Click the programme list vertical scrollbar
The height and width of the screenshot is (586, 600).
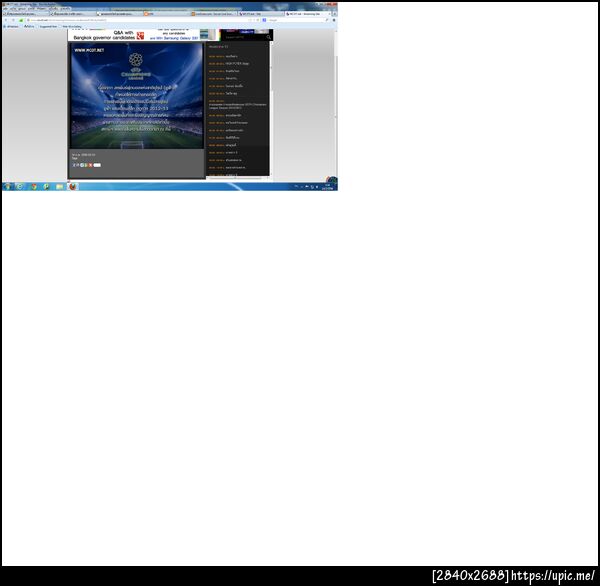click(271, 107)
